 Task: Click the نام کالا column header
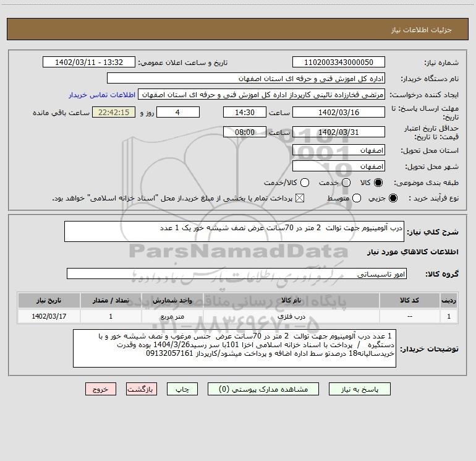click(291, 300)
